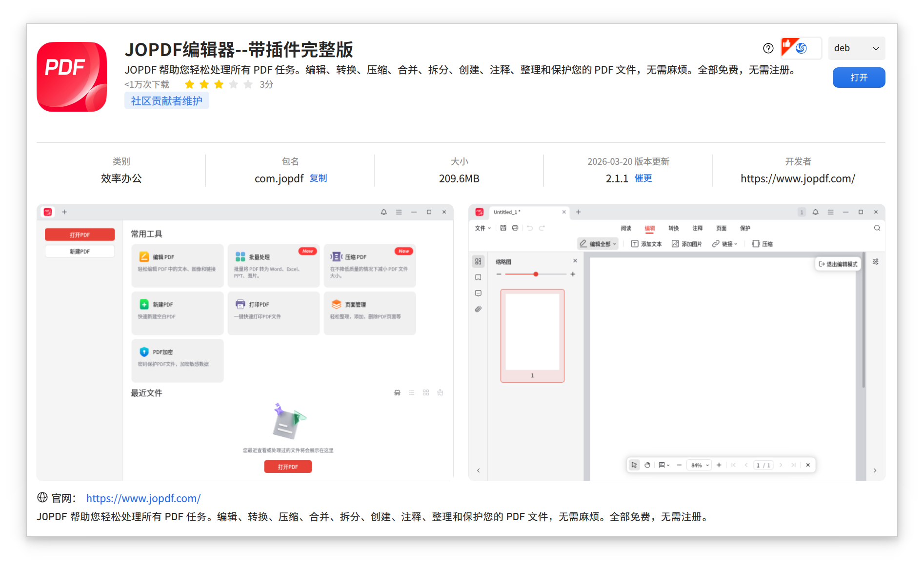
Task: Click the 209.6MB size value
Action: [x=459, y=178]
